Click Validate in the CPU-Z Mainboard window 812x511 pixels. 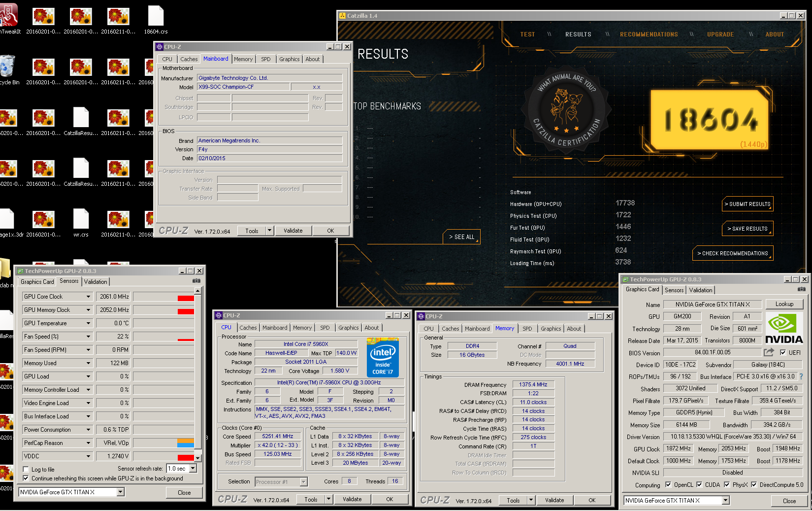293,231
